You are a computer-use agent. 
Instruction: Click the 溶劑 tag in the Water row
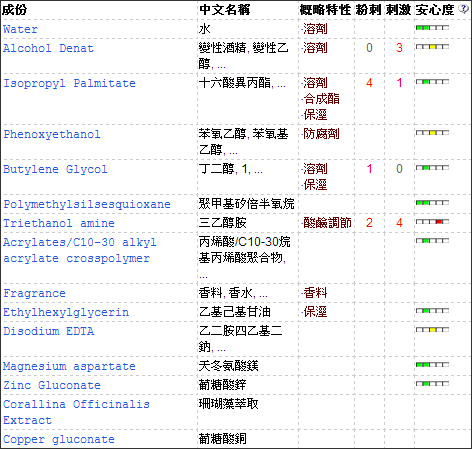pos(315,29)
